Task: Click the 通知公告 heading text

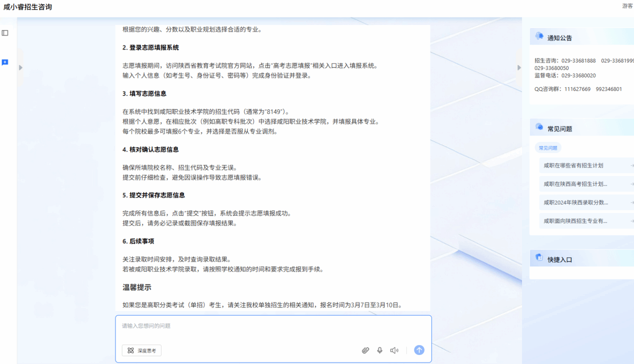Action: [559, 38]
